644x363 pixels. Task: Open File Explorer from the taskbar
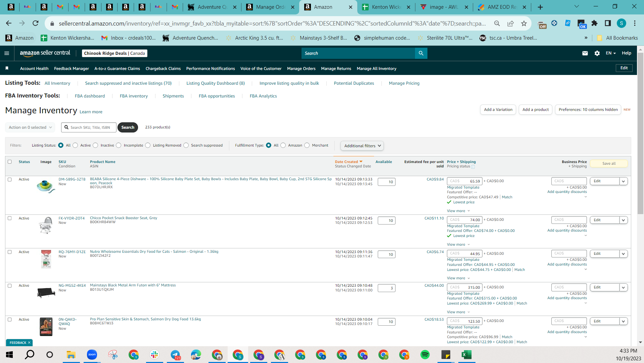tap(71, 355)
